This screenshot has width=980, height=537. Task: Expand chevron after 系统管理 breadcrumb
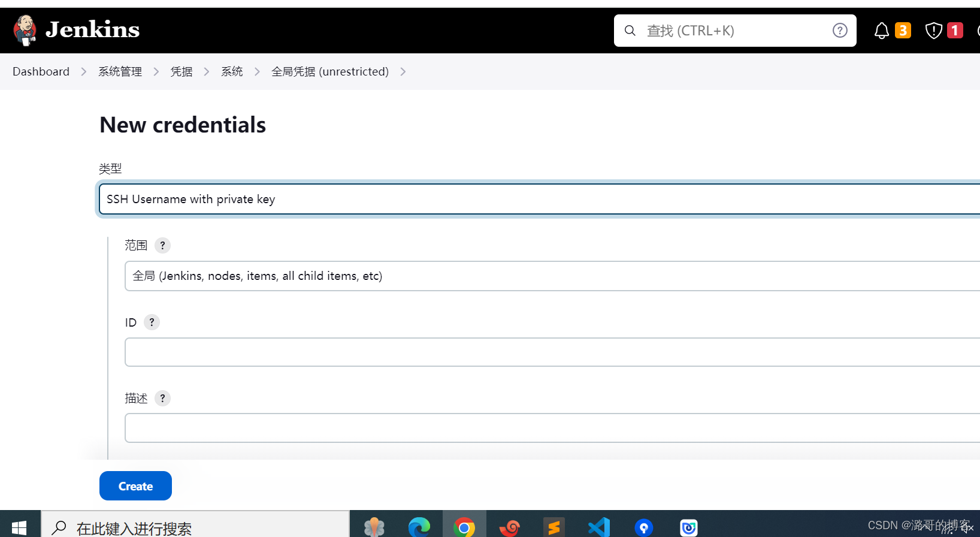(x=156, y=72)
